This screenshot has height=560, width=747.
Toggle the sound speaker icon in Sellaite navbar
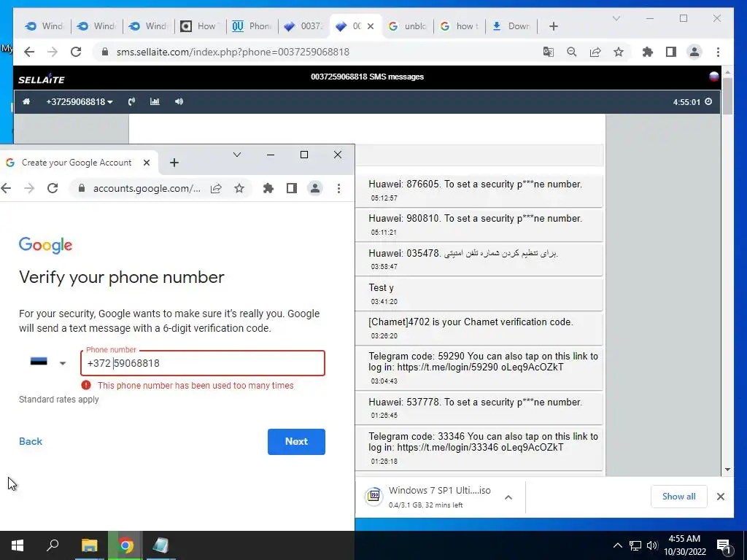(179, 101)
